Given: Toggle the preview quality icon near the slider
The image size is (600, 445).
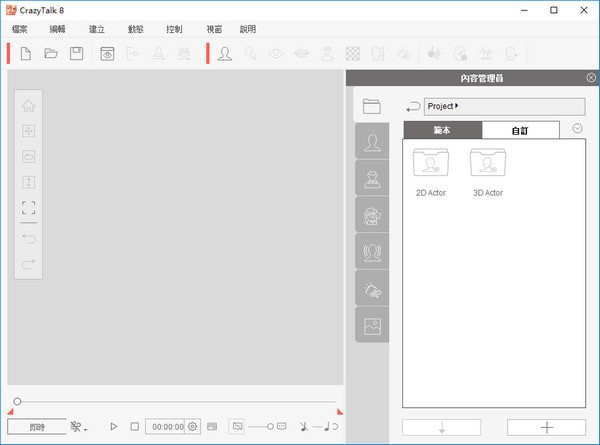Looking at the screenshot, I should 237,427.
